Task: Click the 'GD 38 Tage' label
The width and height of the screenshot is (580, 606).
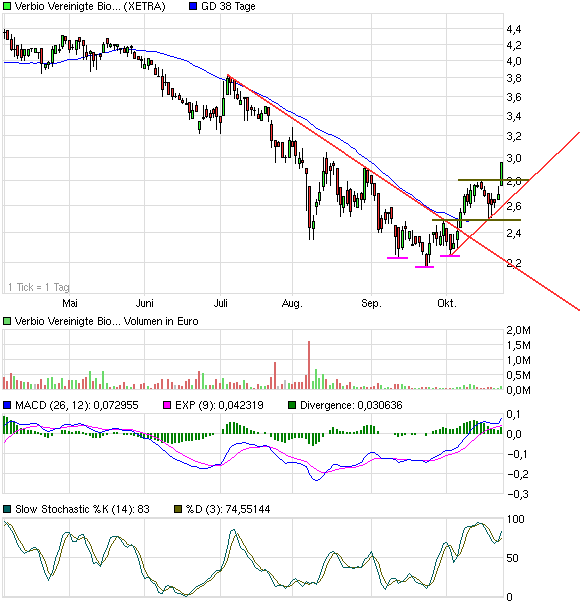Action: (228, 7)
